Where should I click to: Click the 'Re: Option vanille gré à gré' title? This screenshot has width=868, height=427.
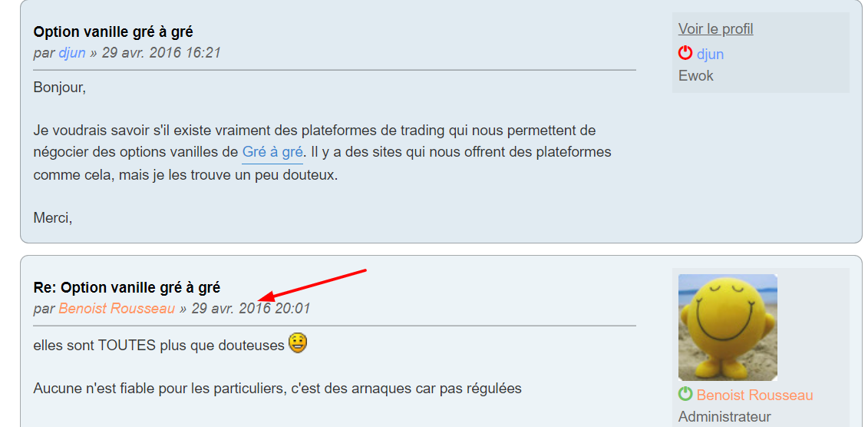127,288
